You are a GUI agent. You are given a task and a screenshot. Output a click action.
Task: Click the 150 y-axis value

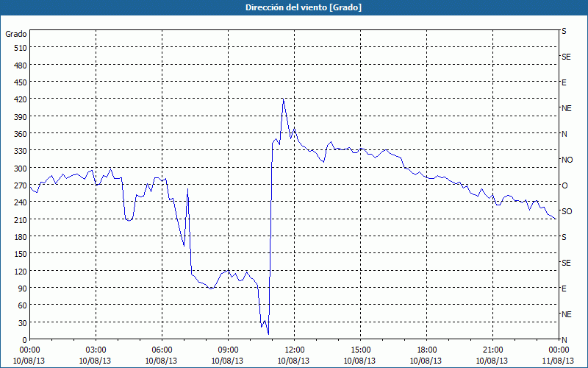(21, 254)
